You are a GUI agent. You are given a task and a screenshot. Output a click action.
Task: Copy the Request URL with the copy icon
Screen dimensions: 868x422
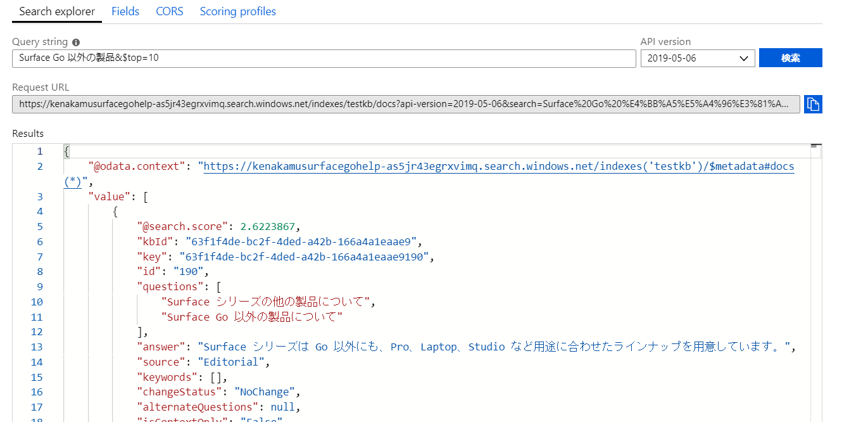tap(813, 105)
